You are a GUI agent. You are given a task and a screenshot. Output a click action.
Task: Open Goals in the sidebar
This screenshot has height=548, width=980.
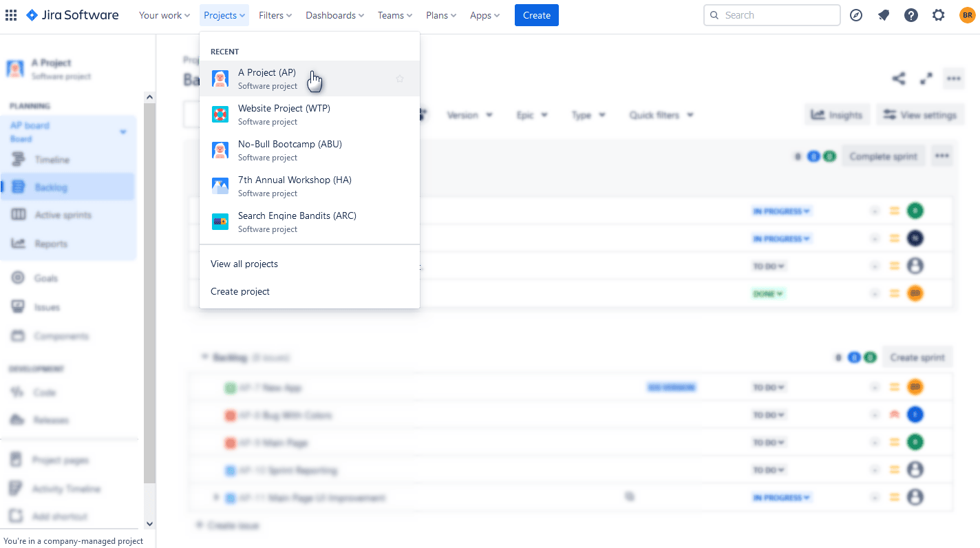click(x=69, y=278)
